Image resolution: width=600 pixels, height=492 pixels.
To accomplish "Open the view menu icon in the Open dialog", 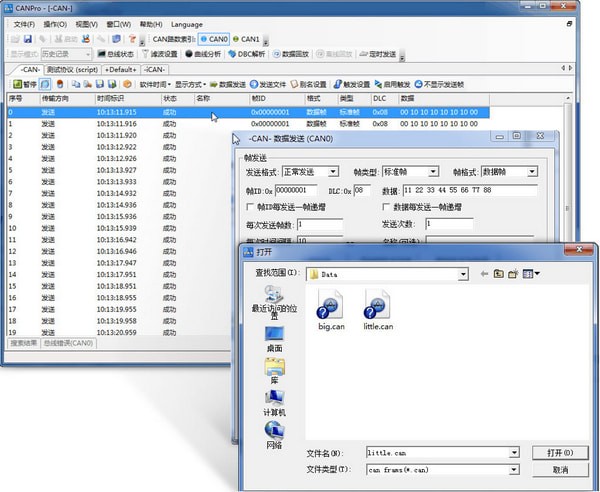I will pos(531,274).
